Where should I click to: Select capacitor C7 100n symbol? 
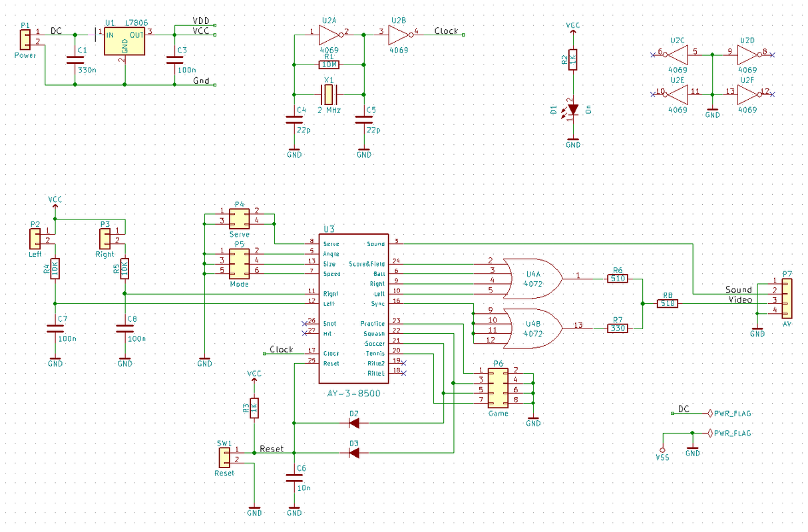[55, 328]
